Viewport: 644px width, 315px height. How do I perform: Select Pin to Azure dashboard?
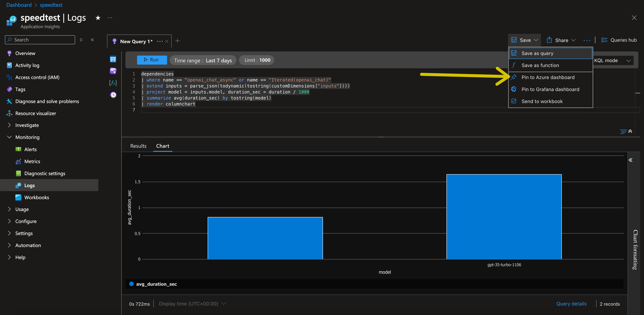tap(548, 77)
